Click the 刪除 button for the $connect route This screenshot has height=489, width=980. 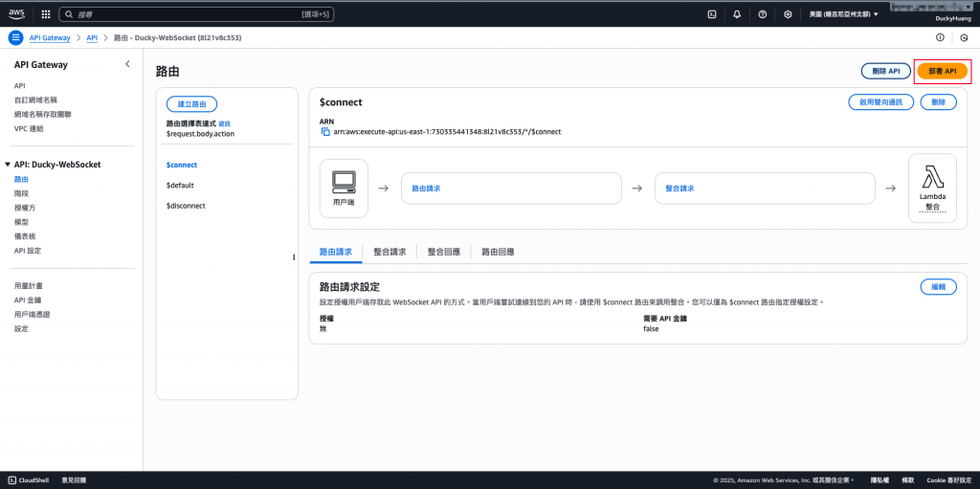pyautogui.click(x=939, y=102)
